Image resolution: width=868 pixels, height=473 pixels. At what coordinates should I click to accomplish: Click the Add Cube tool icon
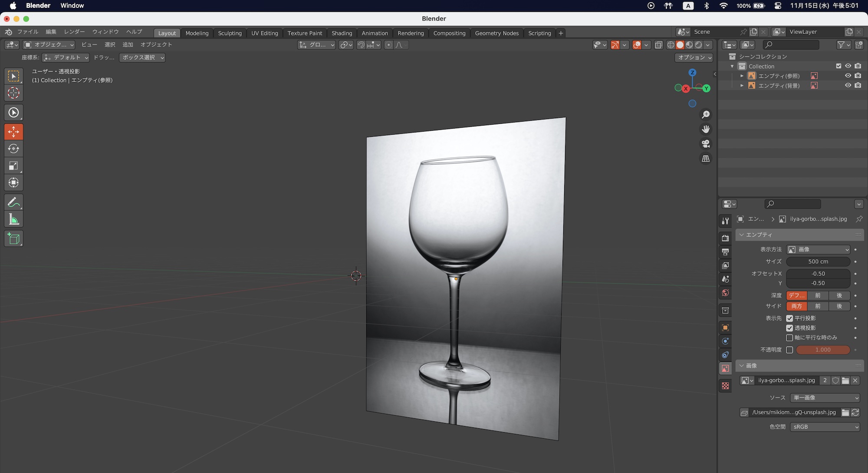point(13,239)
